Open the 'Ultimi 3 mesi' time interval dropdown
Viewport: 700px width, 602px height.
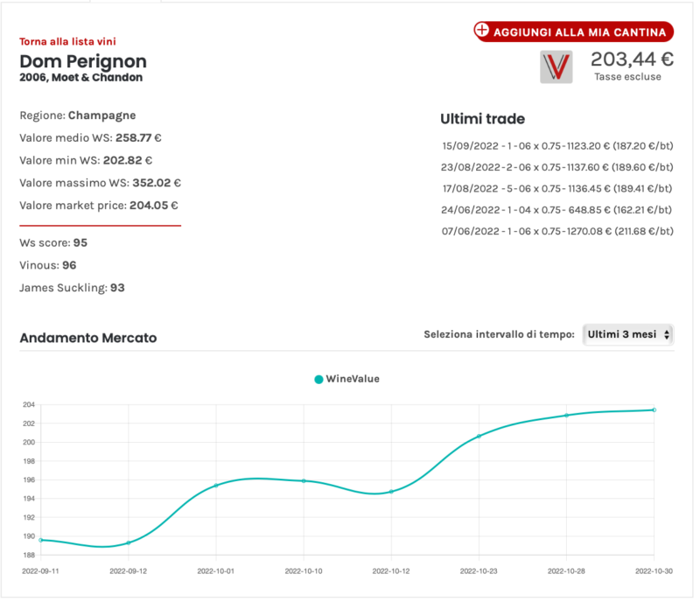[x=628, y=334]
